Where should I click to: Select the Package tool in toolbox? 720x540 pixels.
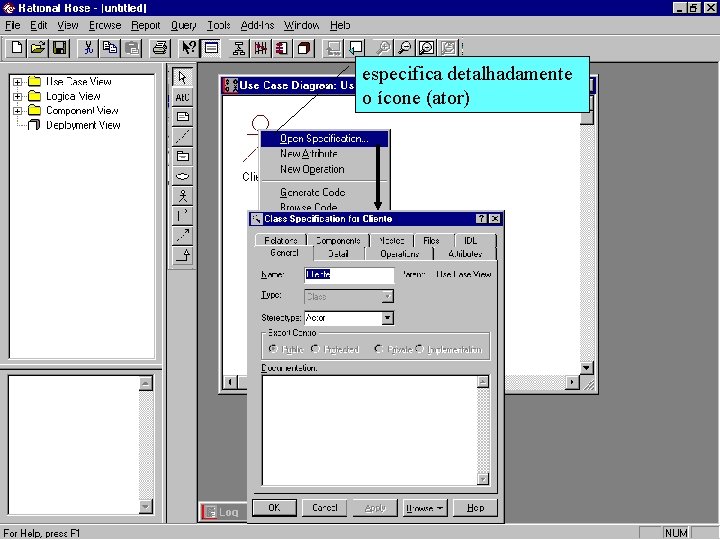(x=182, y=156)
